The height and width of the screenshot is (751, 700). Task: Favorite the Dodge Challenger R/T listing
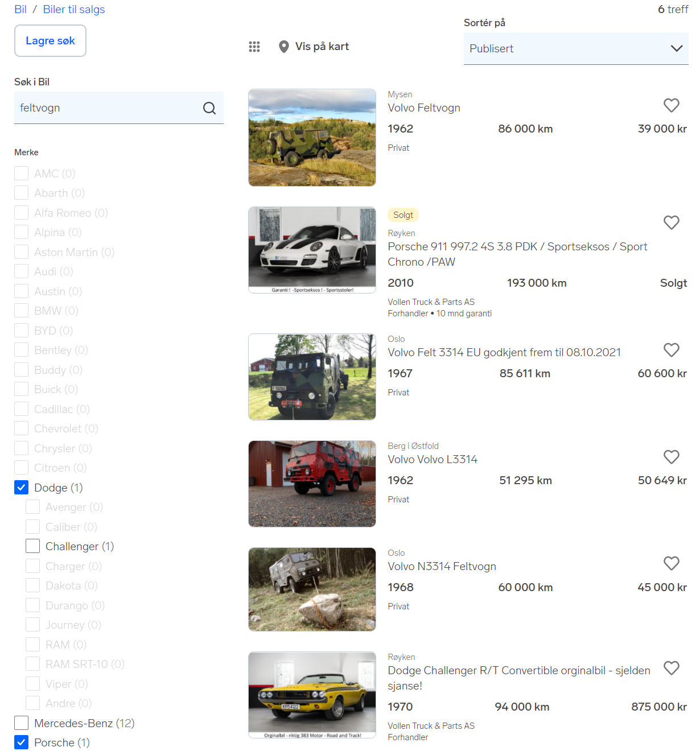coord(672,668)
